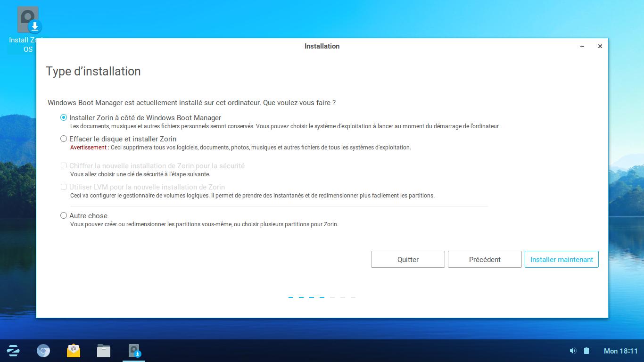The width and height of the screenshot is (644, 362).
Task: Click description about creating partitions yourself
Action: tap(204, 224)
